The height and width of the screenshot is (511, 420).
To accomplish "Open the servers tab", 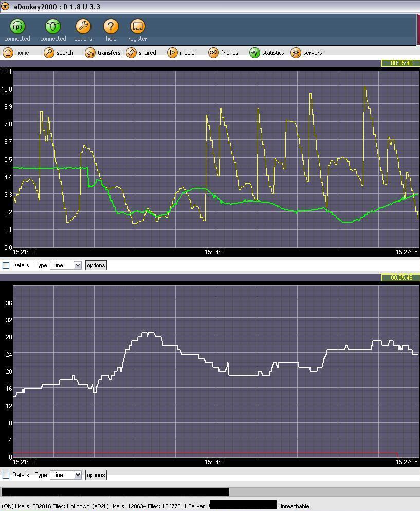I will click(306, 53).
